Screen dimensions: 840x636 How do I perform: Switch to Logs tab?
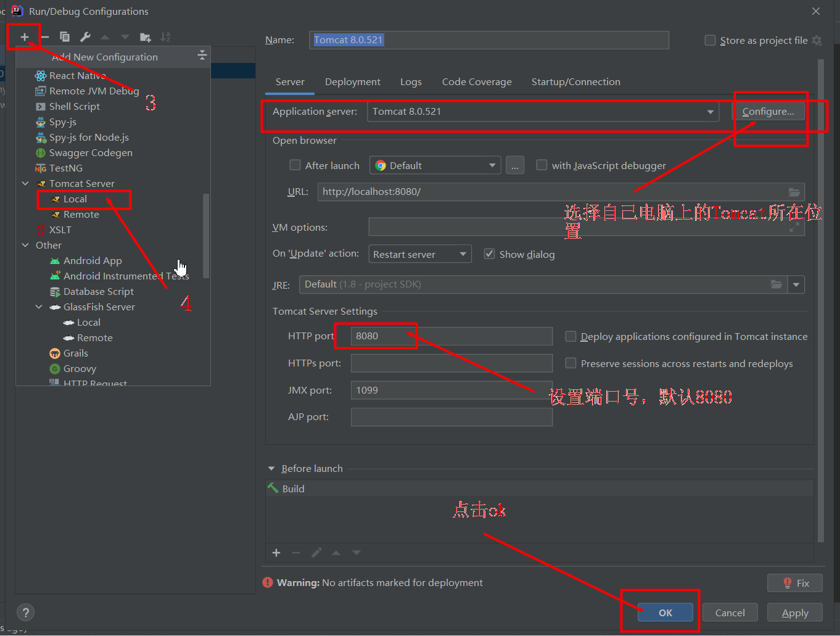click(x=411, y=82)
